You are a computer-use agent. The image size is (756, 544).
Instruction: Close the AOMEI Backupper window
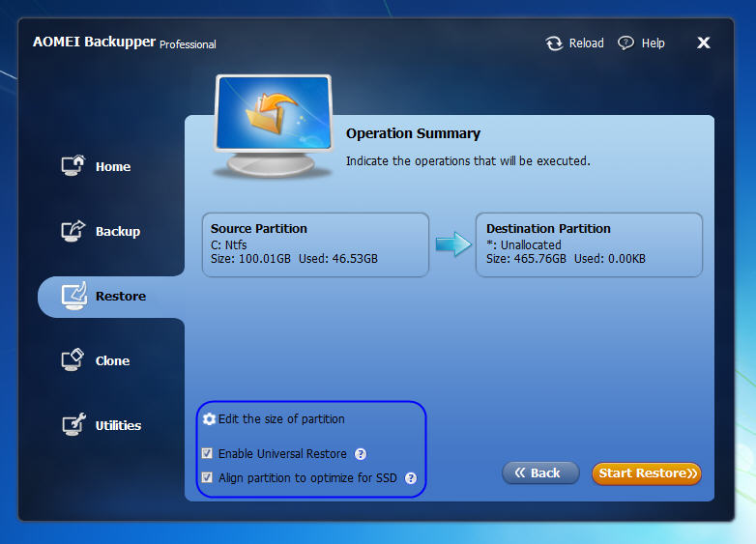pos(704,43)
